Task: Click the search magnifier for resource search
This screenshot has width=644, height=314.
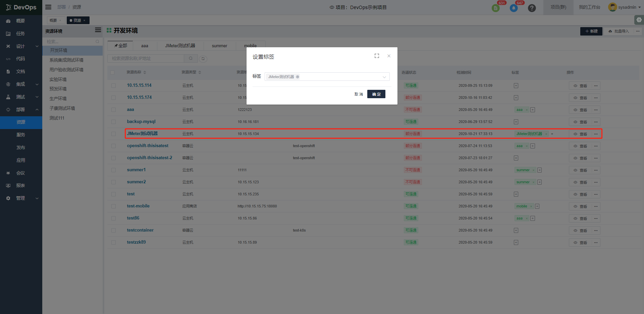Action: pyautogui.click(x=191, y=58)
